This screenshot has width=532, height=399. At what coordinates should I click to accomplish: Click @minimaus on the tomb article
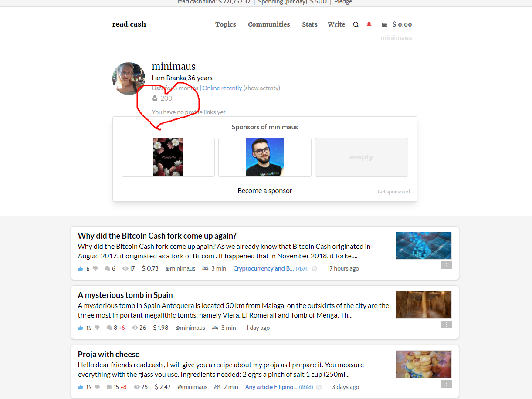point(190,328)
